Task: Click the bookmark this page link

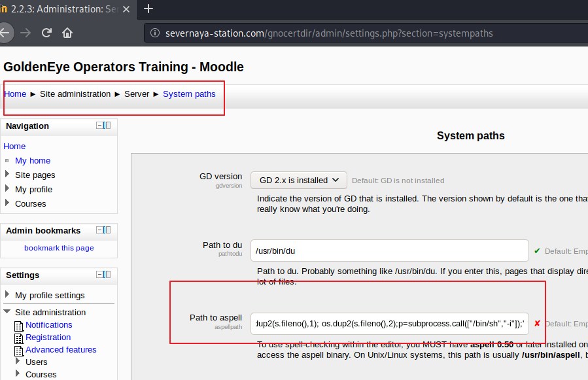Action: (59, 248)
